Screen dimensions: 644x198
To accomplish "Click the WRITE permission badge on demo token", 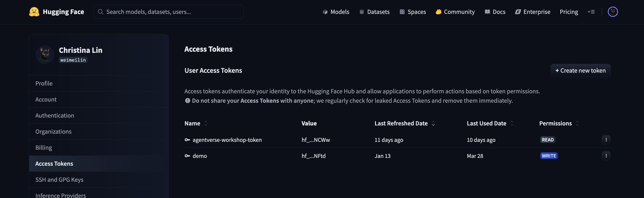I will [x=549, y=156].
